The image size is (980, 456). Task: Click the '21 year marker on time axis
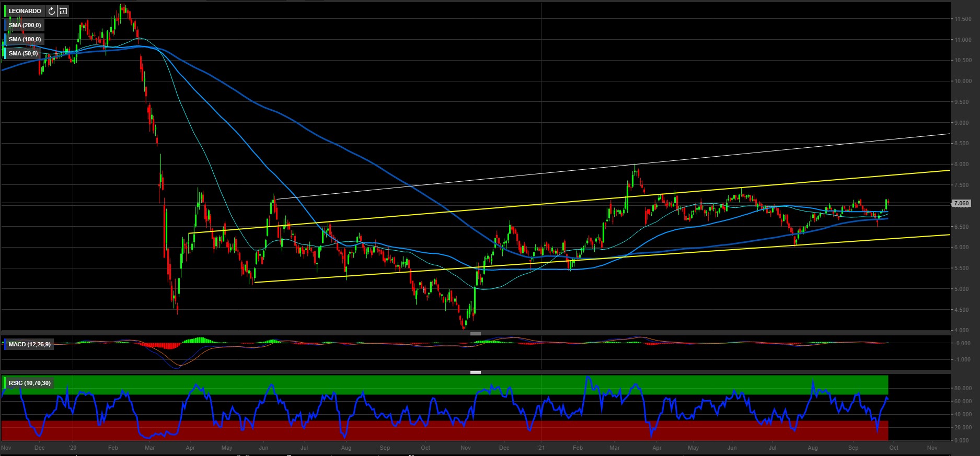point(541,448)
